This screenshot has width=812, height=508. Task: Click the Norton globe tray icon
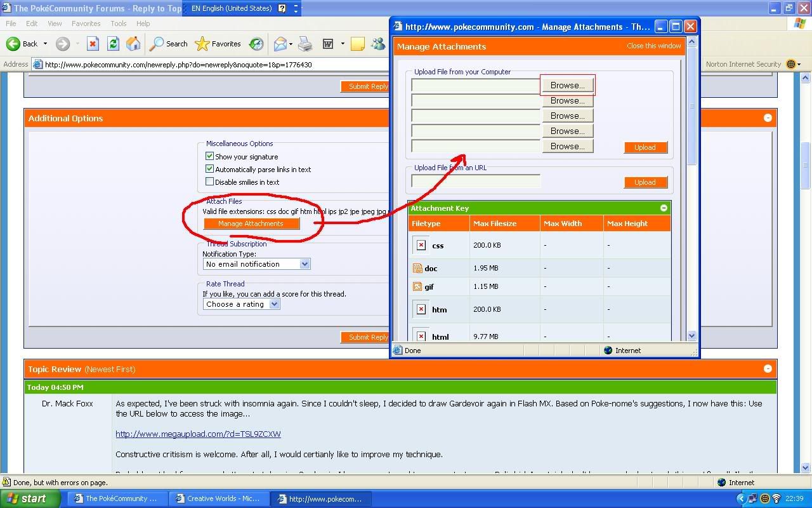coord(765,499)
